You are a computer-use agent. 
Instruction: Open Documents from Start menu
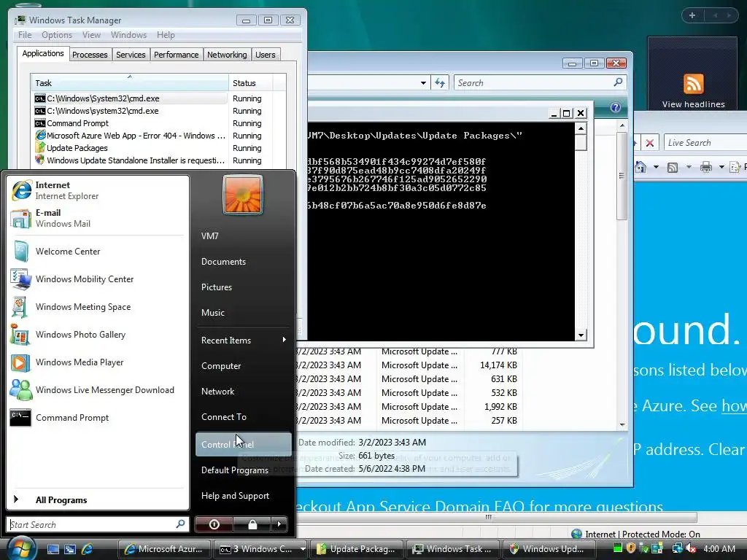coord(243,262)
